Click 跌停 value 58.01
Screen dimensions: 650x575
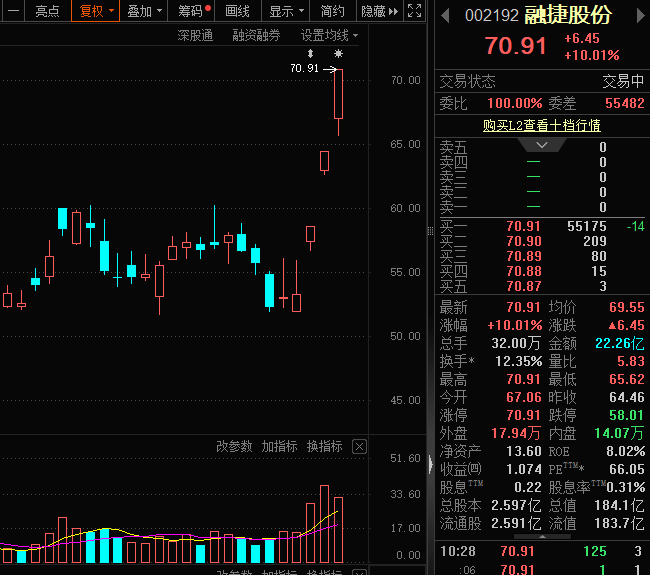pos(627,415)
